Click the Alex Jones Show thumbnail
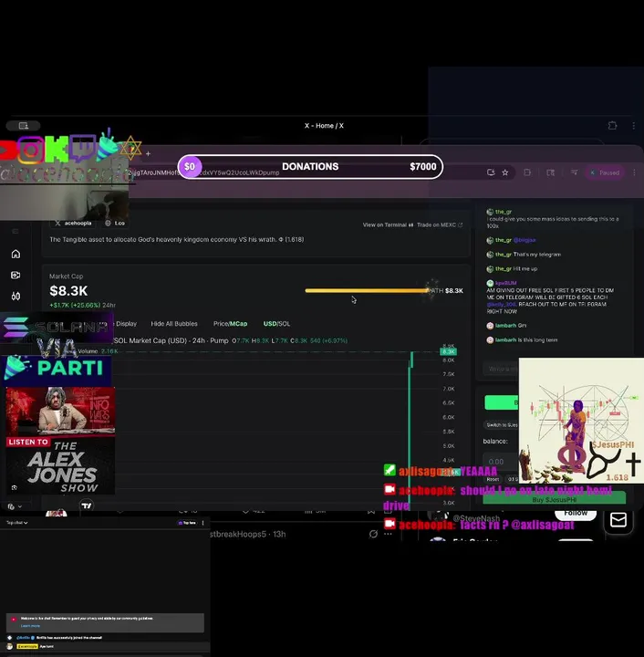Screen dimensions: 644x657 [60, 441]
